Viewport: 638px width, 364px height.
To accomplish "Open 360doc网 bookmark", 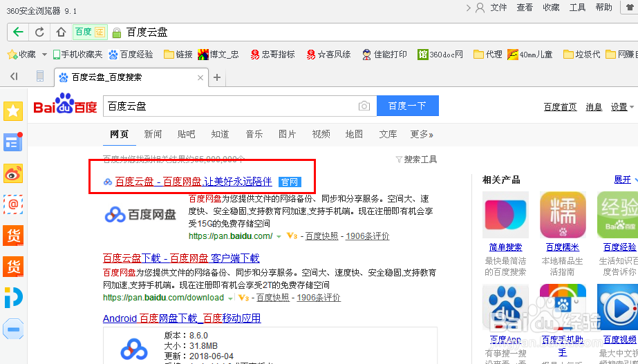I will click(440, 54).
